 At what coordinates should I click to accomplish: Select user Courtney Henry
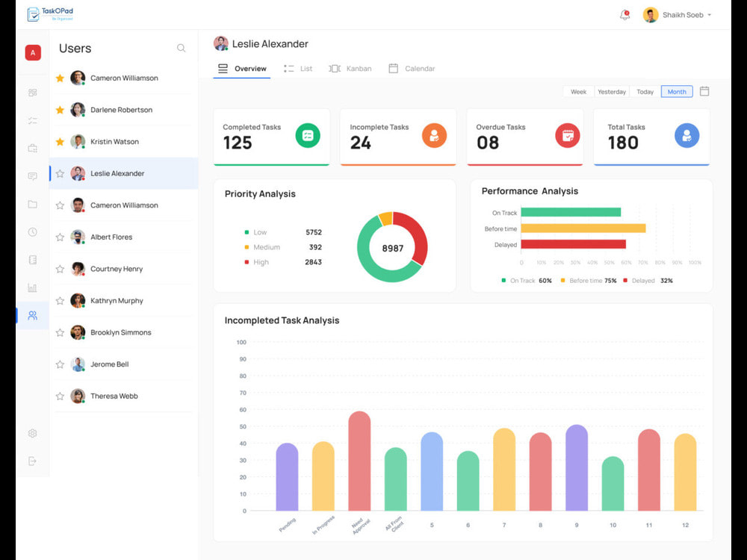(x=123, y=269)
